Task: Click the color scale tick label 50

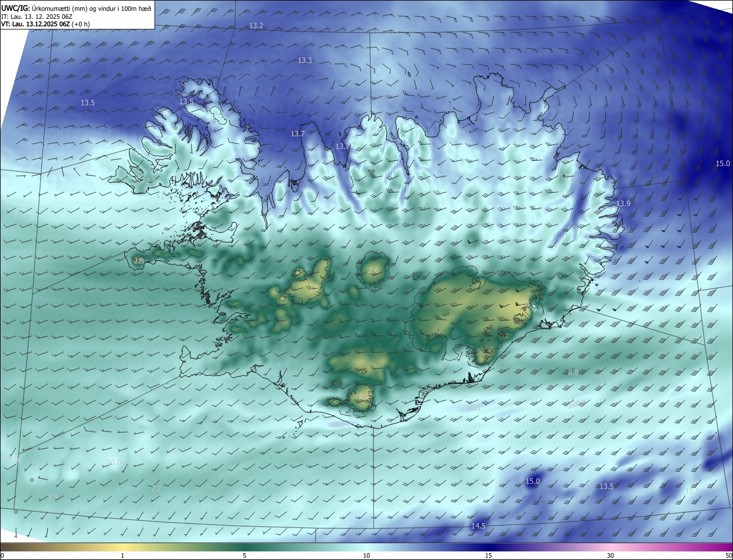Action: pos(728,555)
